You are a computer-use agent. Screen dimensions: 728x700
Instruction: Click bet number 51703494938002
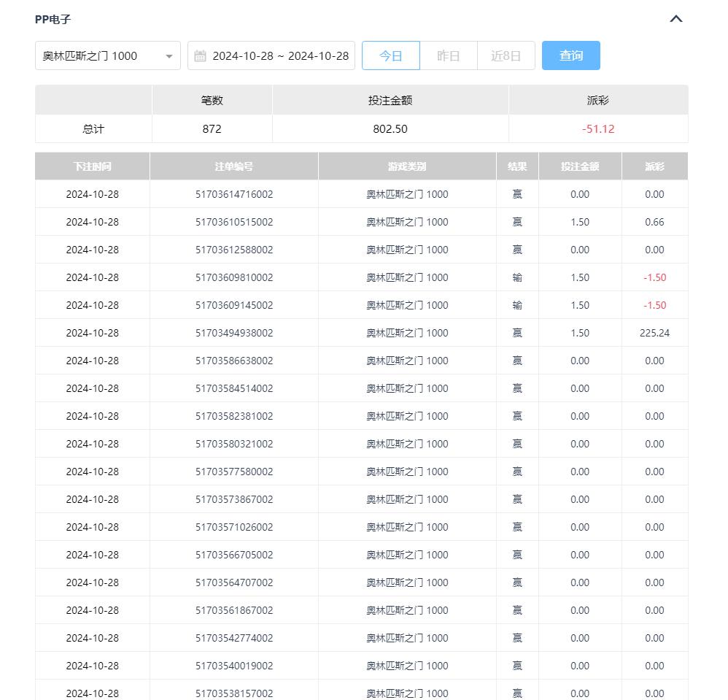pyautogui.click(x=233, y=333)
